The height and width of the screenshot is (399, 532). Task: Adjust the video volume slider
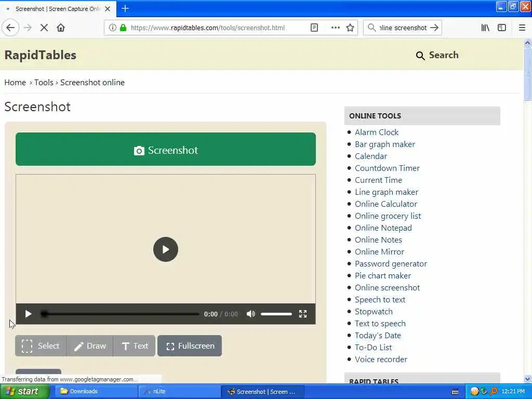coord(276,314)
